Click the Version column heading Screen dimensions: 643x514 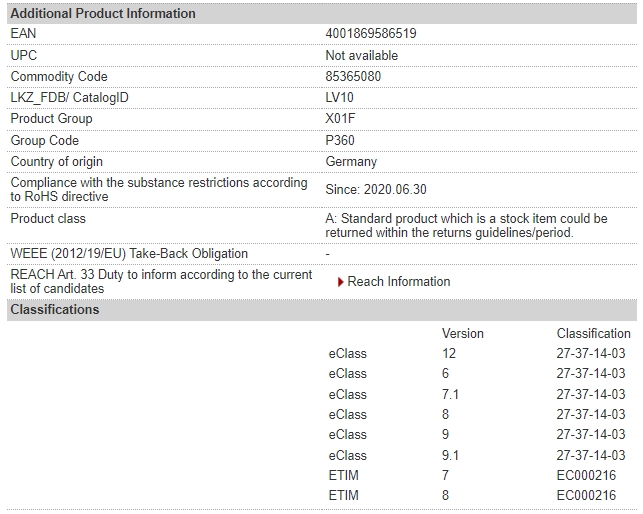(x=463, y=334)
